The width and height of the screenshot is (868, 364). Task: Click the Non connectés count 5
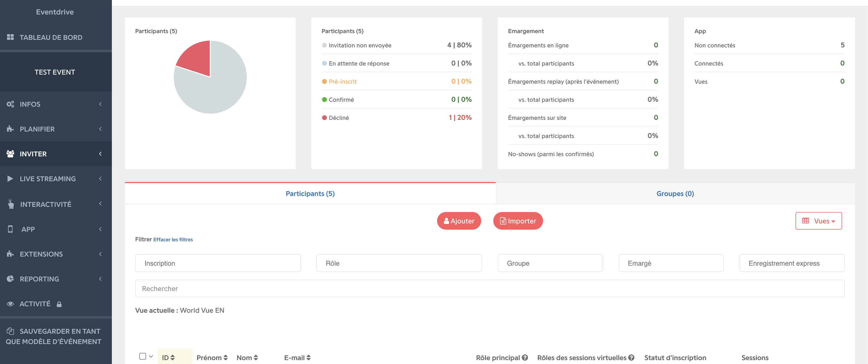842,45
